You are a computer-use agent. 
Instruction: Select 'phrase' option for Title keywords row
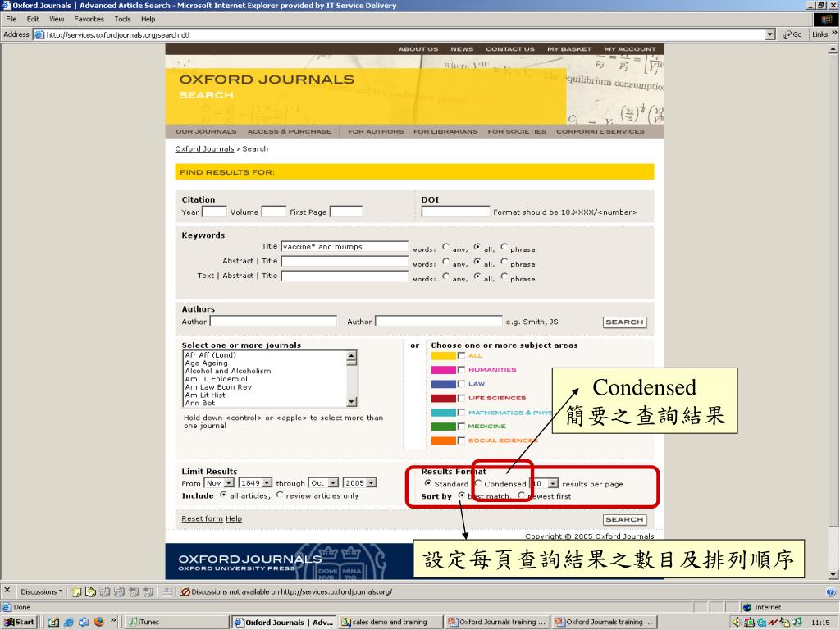click(504, 247)
